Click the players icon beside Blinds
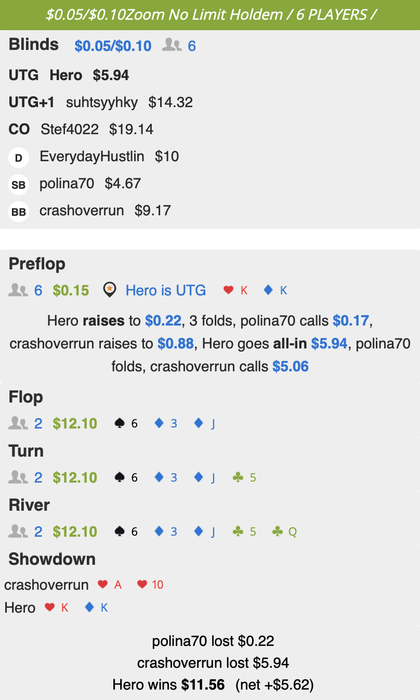This screenshot has width=420, height=700. pyautogui.click(x=172, y=45)
